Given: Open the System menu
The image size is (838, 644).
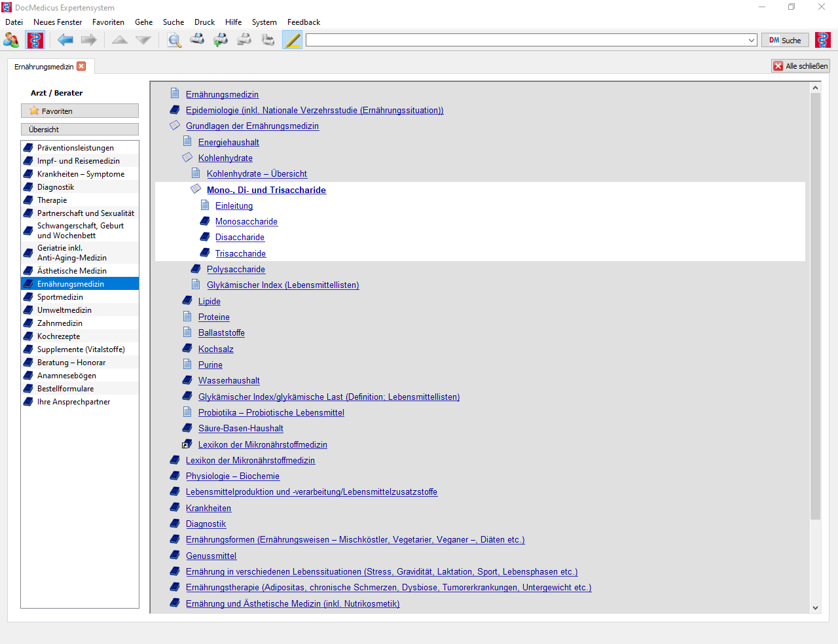Looking at the screenshot, I should pyautogui.click(x=264, y=22).
